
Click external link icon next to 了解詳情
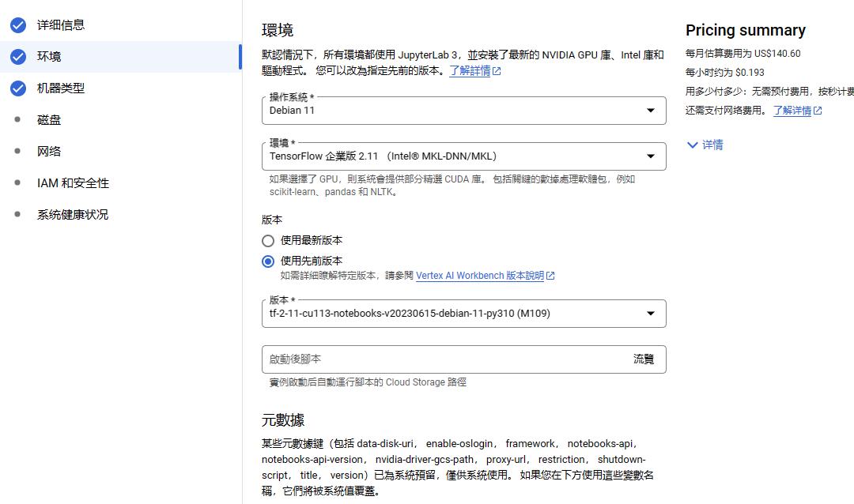[x=497, y=71]
